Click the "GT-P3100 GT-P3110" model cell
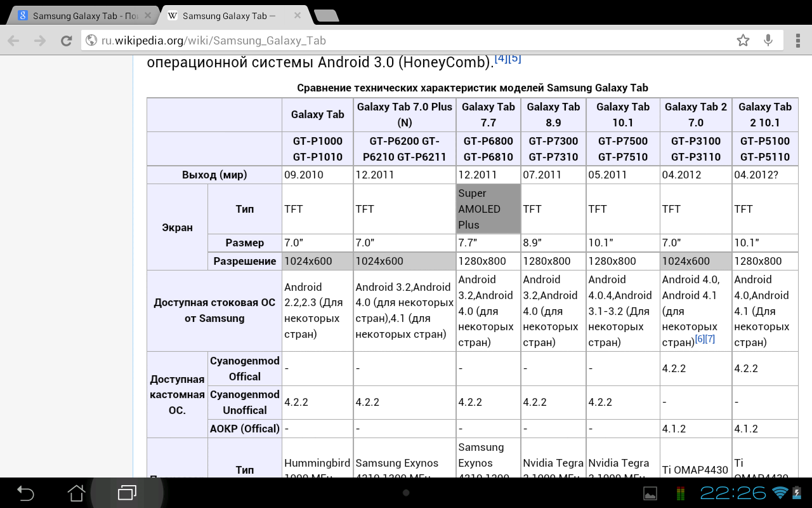The image size is (812, 508). click(x=696, y=149)
